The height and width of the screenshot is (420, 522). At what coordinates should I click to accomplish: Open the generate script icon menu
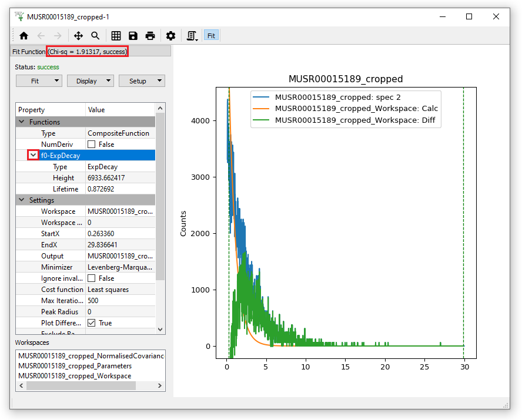click(x=192, y=36)
